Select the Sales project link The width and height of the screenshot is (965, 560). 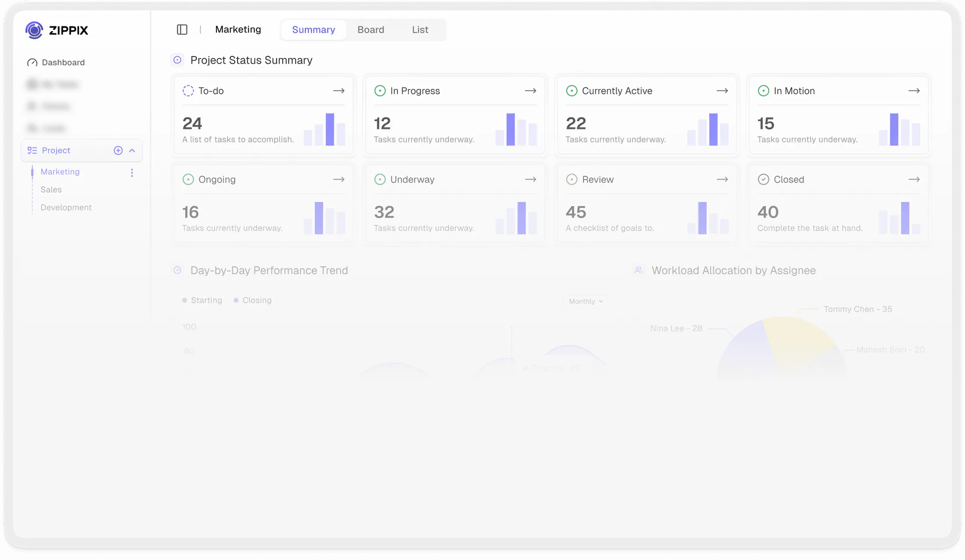[x=51, y=189]
